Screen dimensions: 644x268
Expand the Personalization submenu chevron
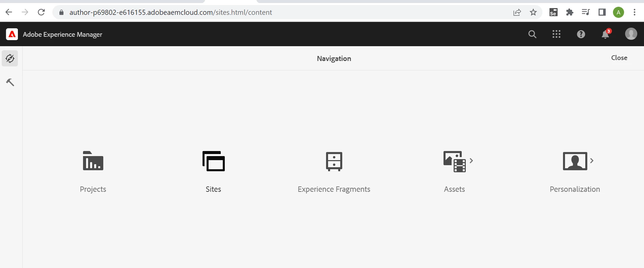coord(592,160)
